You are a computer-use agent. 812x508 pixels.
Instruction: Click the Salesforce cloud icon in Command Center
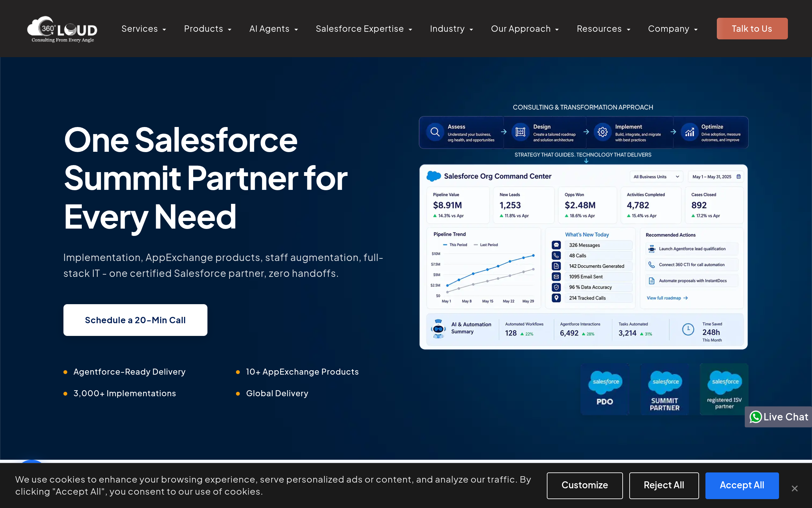434,176
